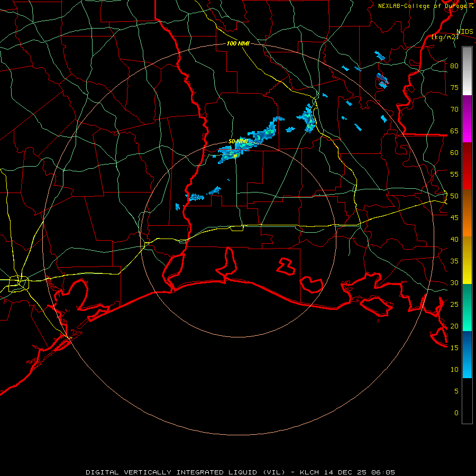Click the (kg/m2) units label
476x476 pixels.
445,37
